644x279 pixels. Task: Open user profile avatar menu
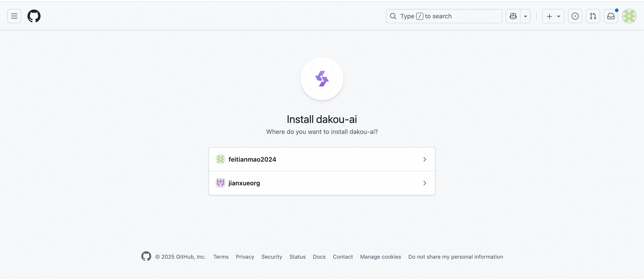pos(629,16)
